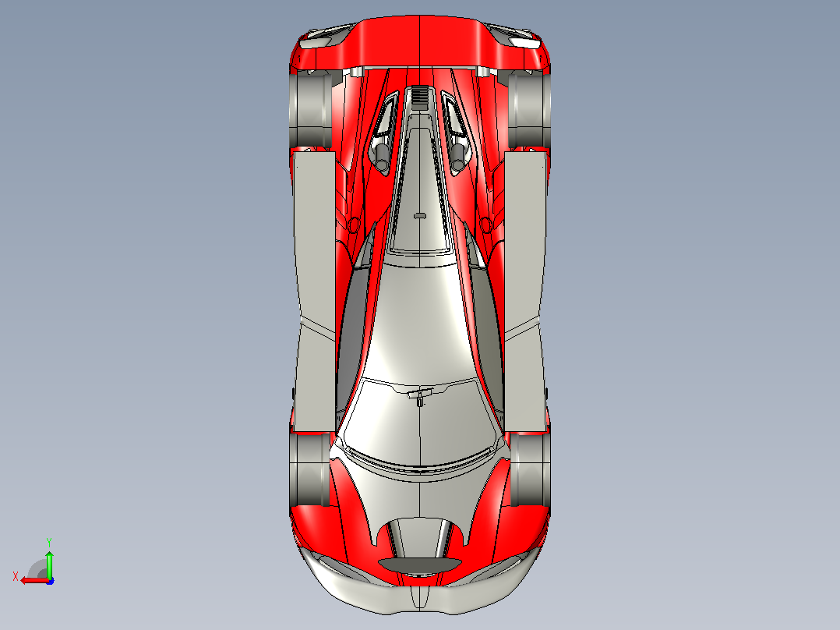The image size is (840, 630).
Task: Click the red X axis arrow of the triad
Action: (x=34, y=581)
